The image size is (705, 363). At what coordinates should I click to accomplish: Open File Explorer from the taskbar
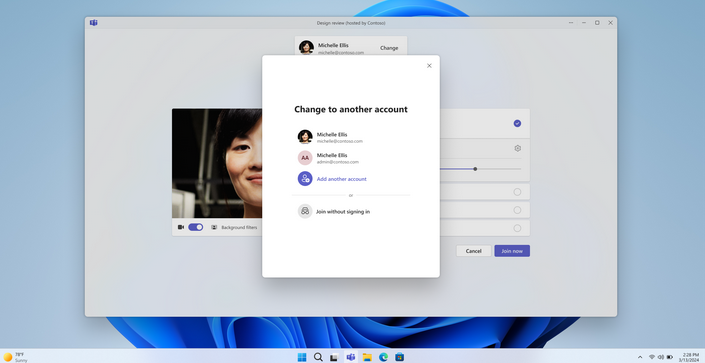coord(367,358)
